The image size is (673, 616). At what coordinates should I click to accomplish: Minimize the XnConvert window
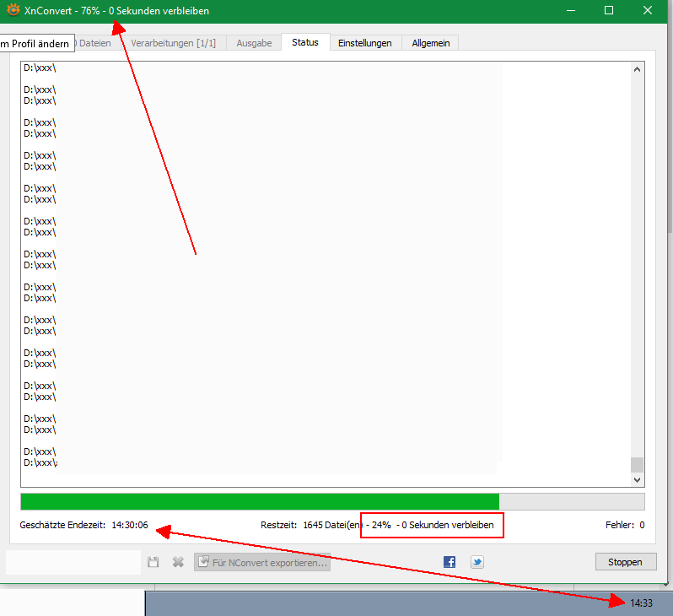pos(571,10)
